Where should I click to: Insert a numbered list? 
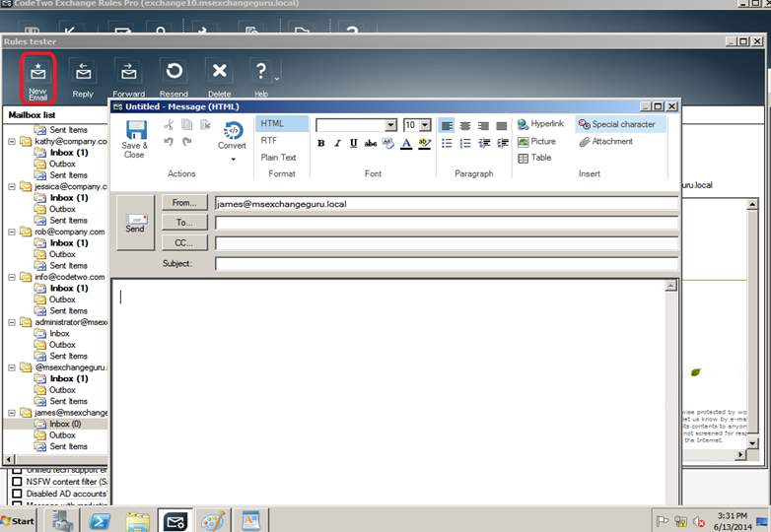pyautogui.click(x=465, y=144)
